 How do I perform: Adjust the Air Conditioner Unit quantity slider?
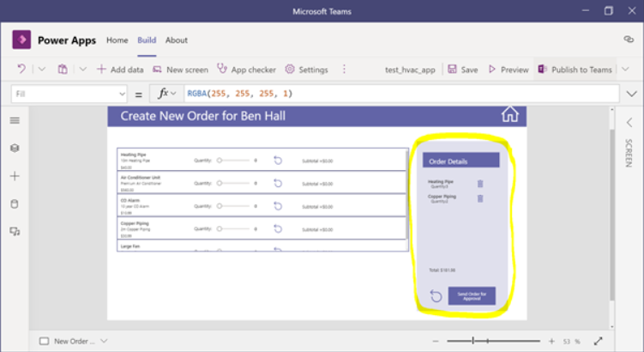233,183
